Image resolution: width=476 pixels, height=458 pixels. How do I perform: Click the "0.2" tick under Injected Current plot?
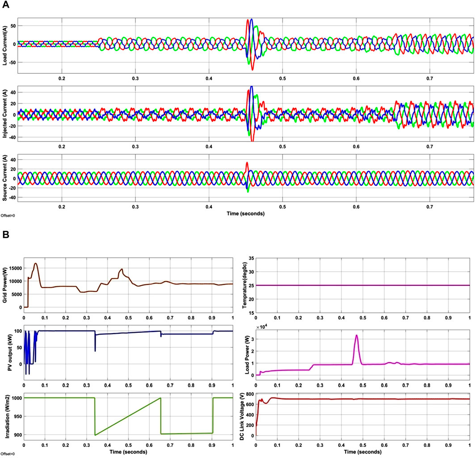62,147
